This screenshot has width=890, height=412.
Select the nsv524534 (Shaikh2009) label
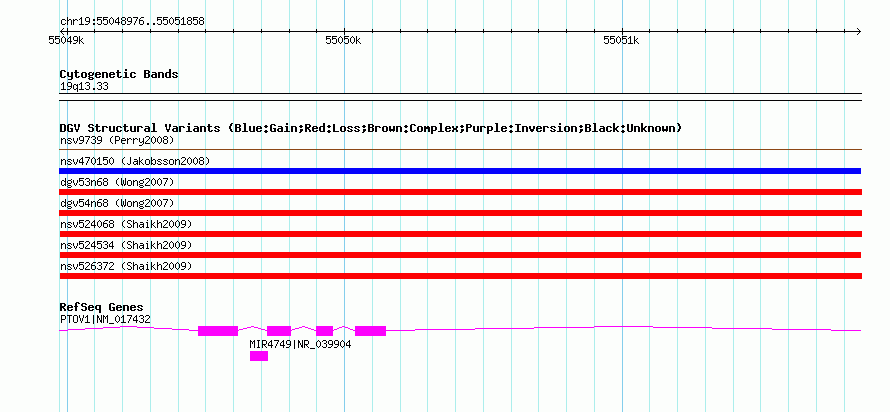point(126,245)
